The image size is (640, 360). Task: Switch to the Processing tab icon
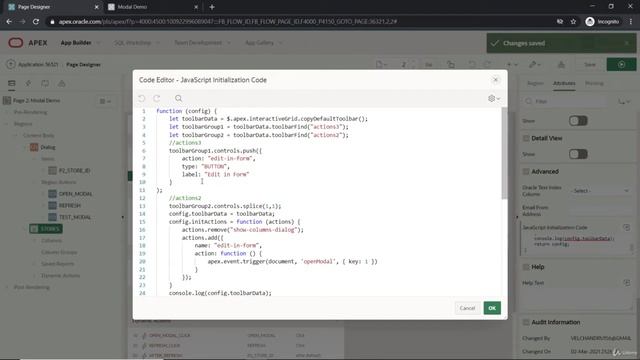point(45,84)
